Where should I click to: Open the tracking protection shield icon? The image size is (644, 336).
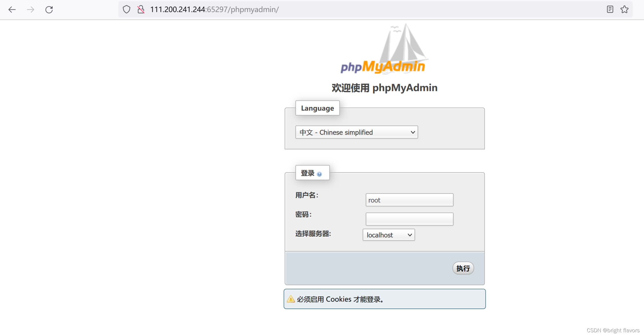(x=126, y=9)
